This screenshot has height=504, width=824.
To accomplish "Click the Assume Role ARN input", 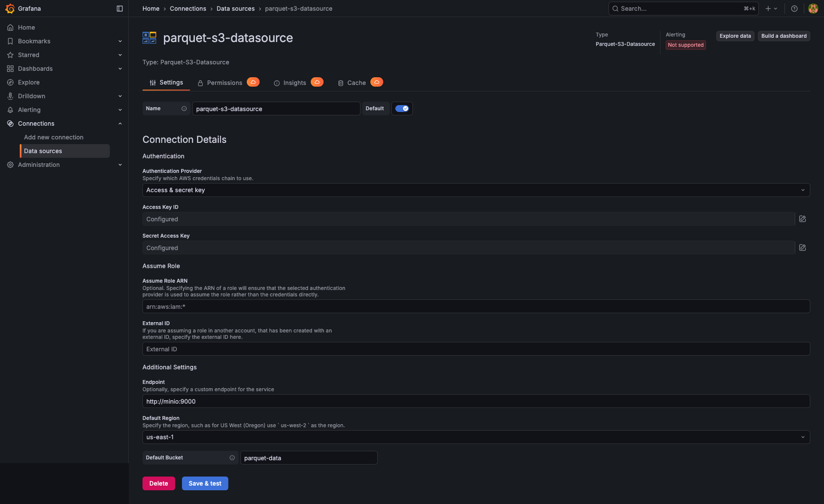I will point(476,306).
